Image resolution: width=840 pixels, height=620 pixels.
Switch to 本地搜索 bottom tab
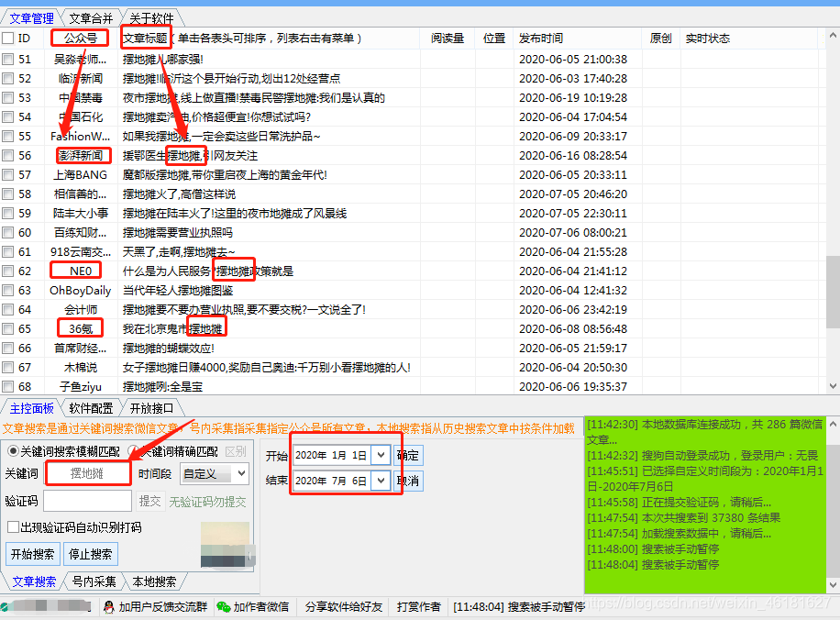[x=154, y=581]
